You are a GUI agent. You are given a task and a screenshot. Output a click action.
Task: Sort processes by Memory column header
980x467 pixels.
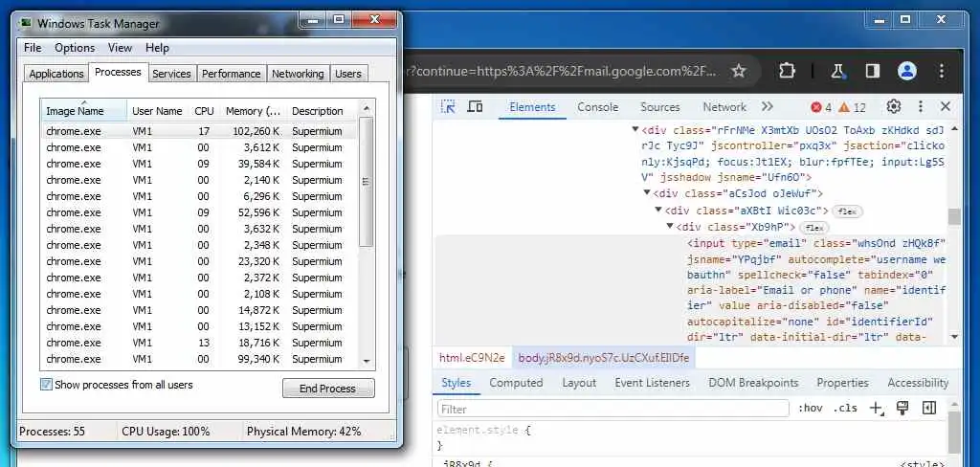point(253,111)
